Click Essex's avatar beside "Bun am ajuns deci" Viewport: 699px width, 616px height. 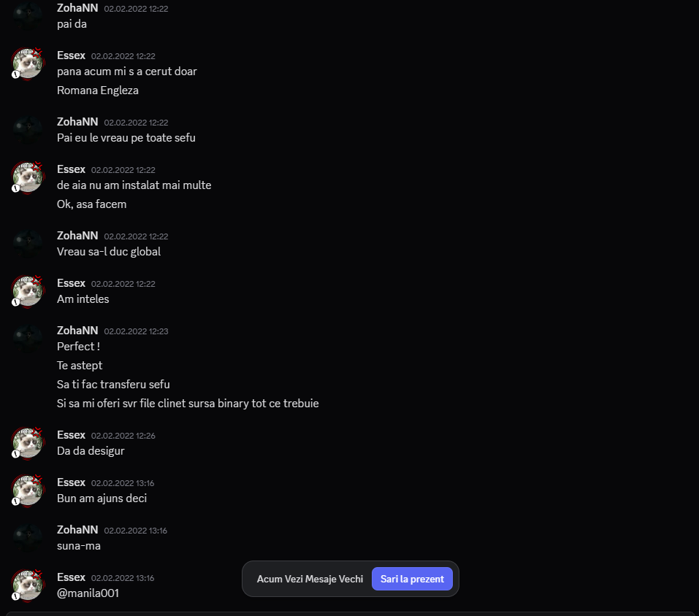(28, 490)
